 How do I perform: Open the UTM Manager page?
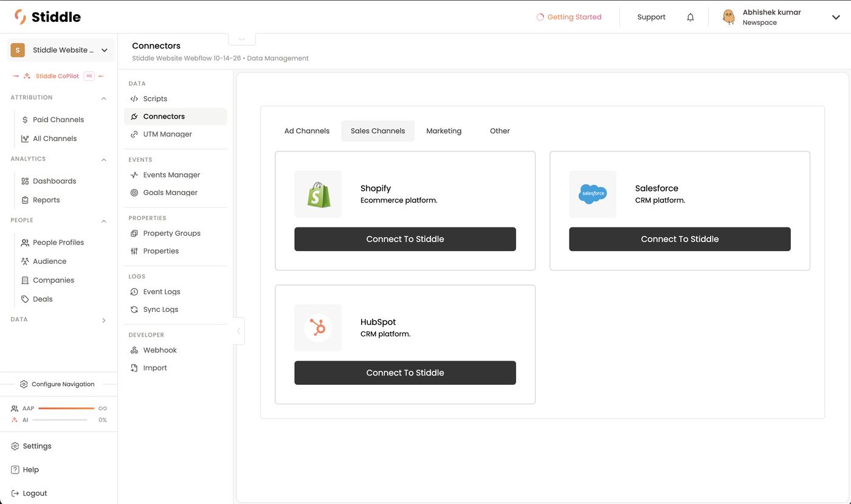pos(176,134)
